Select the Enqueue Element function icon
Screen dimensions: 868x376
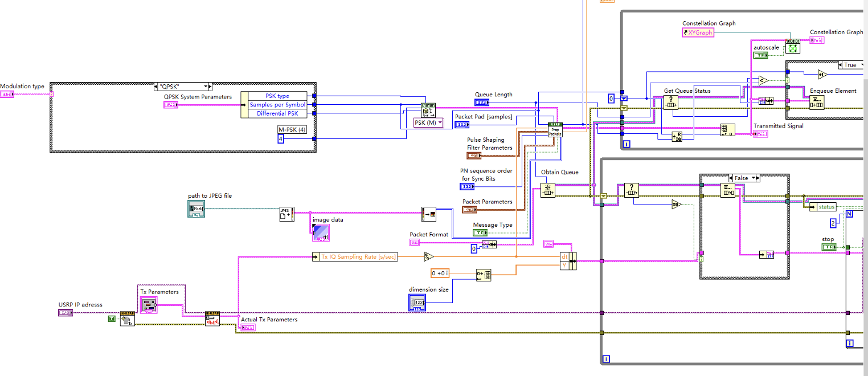point(817,102)
